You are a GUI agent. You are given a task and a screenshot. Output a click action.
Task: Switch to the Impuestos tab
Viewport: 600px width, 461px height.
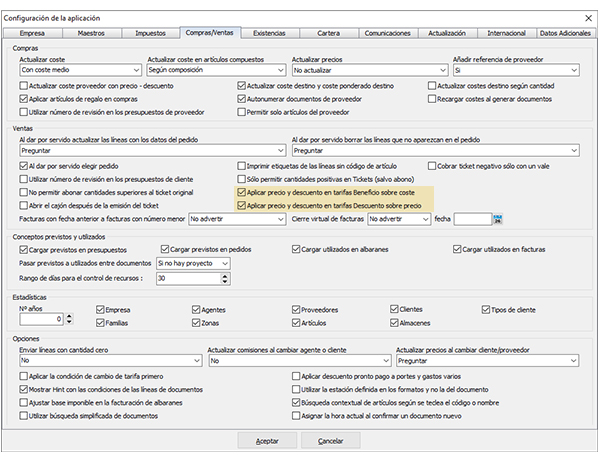point(150,34)
